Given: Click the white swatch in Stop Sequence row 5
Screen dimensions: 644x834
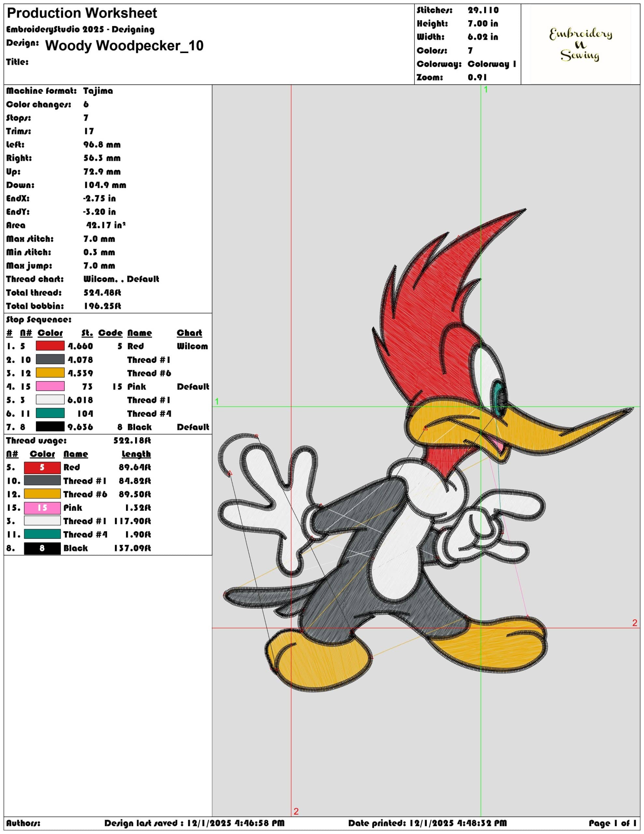Looking at the screenshot, I should [50, 400].
